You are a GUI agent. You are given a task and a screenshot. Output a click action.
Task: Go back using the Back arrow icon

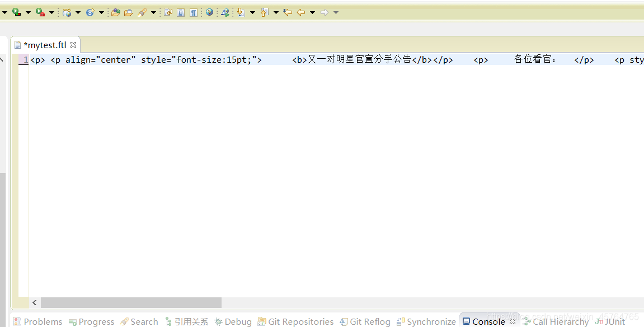pyautogui.click(x=301, y=12)
